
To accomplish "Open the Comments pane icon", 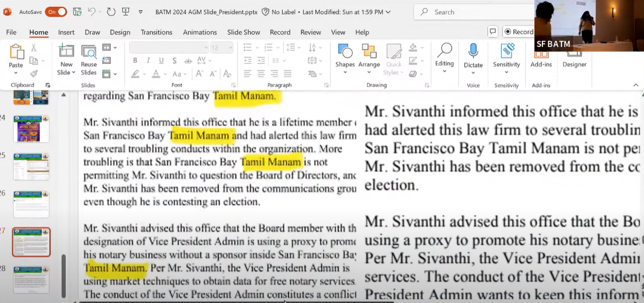I will pos(493,32).
